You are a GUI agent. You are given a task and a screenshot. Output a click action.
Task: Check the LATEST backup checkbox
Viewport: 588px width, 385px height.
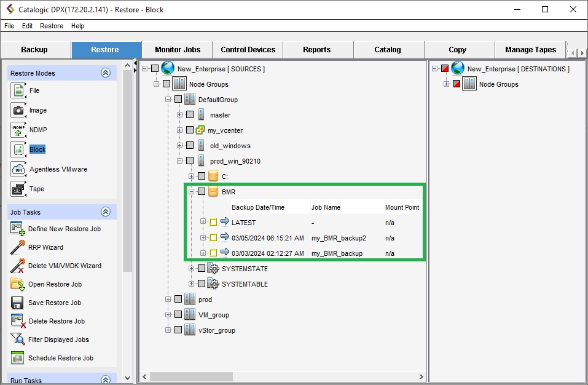[213, 223]
